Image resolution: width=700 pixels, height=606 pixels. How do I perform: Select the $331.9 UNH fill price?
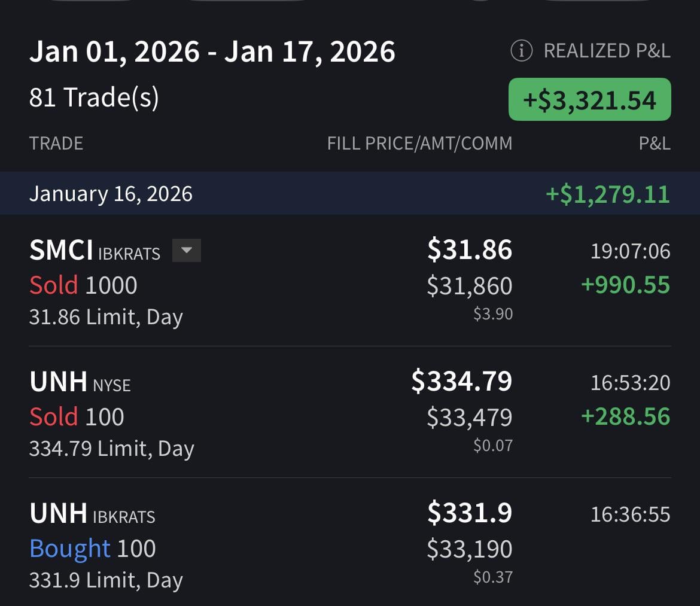point(470,513)
